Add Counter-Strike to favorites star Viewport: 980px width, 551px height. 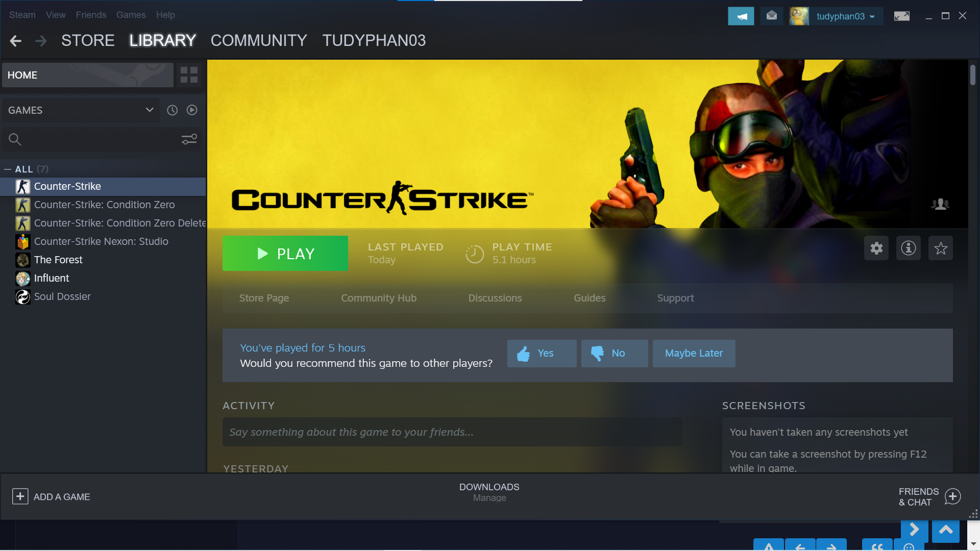(x=940, y=248)
